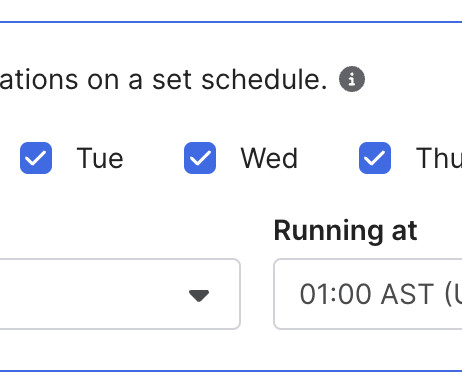Show schedule help via gray info circle
Image resolution: width=462 pixels, height=386 pixels.
pyautogui.click(x=352, y=79)
